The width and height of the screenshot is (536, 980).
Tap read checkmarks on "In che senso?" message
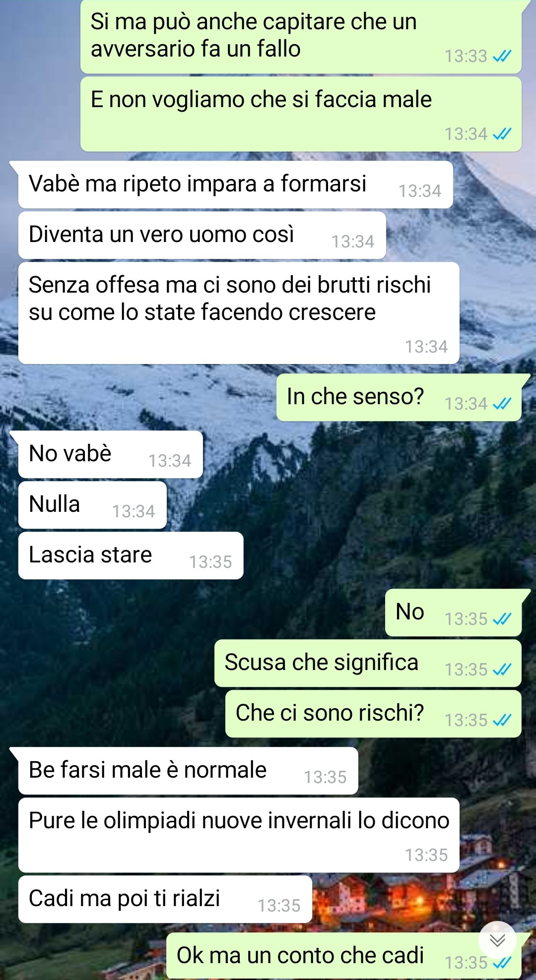(502, 404)
